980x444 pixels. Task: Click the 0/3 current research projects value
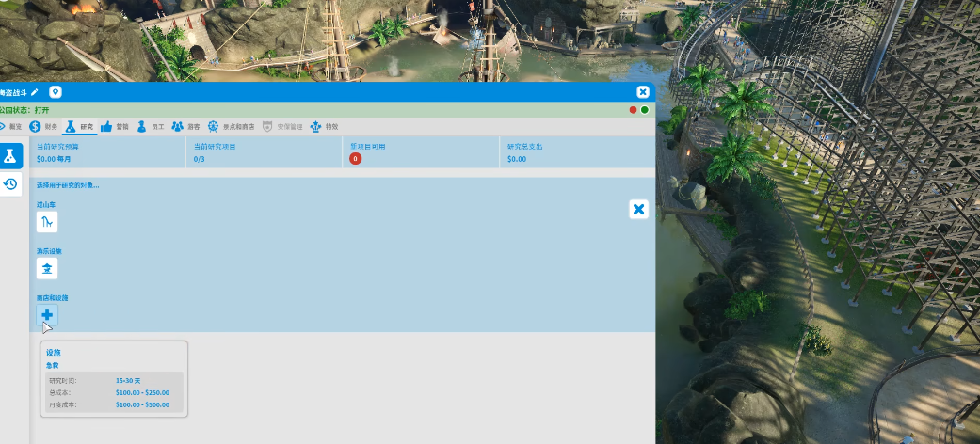pyautogui.click(x=200, y=159)
